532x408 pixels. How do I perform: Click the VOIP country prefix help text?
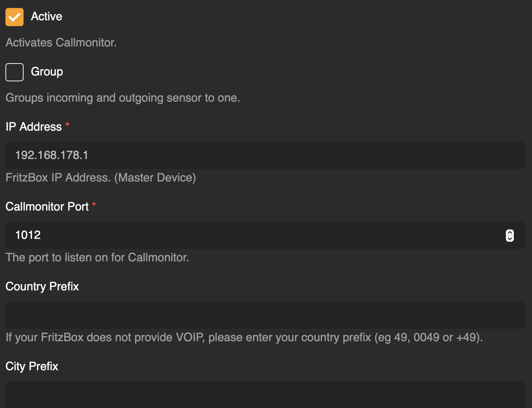coord(244,337)
